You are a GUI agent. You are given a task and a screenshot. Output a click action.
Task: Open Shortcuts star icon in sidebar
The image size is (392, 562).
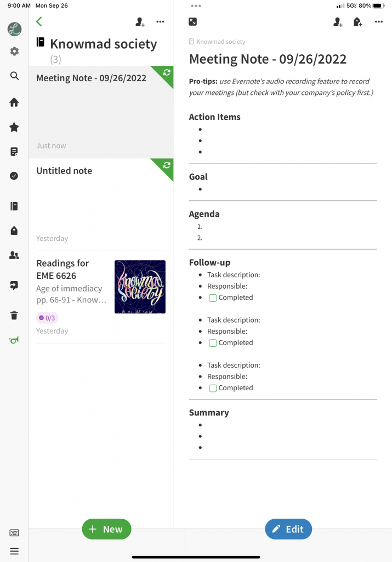[14, 127]
